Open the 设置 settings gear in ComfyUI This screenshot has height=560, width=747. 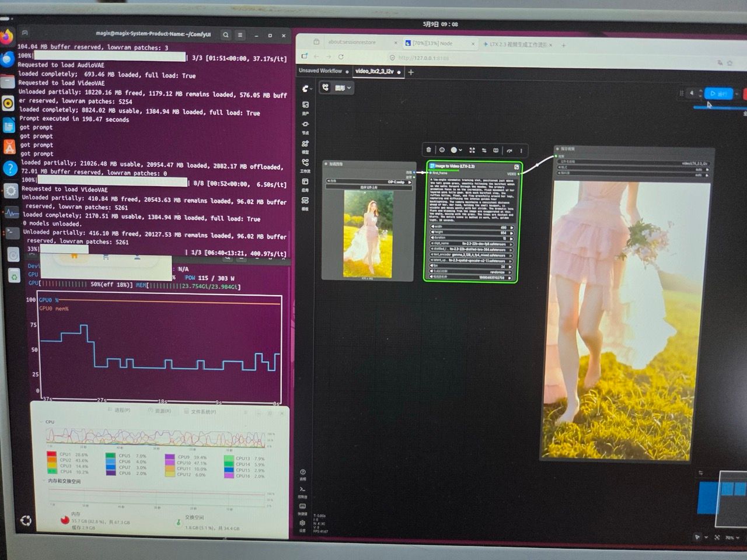tap(303, 525)
